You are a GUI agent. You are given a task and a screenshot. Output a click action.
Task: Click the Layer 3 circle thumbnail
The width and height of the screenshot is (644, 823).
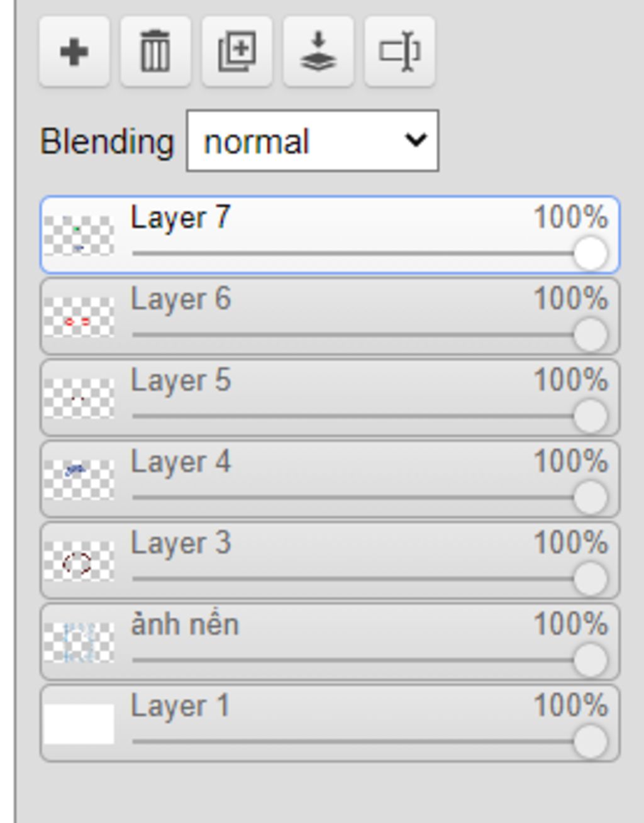pos(79,561)
